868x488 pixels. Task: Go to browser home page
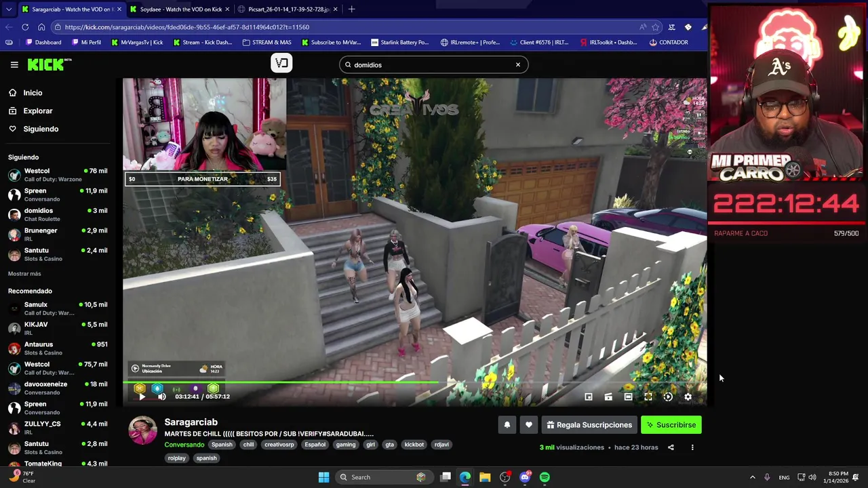(x=41, y=27)
